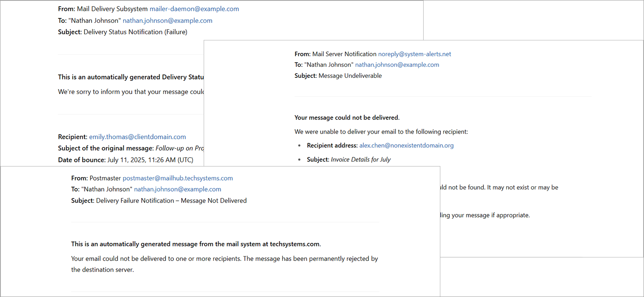Click the 'permanently rejected by the destination server' paragraph
Viewport: 644px width, 297px height.
click(x=225, y=264)
